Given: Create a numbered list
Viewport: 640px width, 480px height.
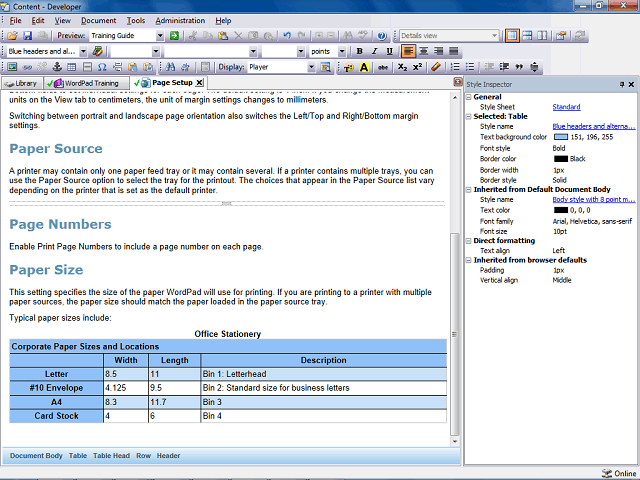Looking at the screenshot, I should [455, 67].
